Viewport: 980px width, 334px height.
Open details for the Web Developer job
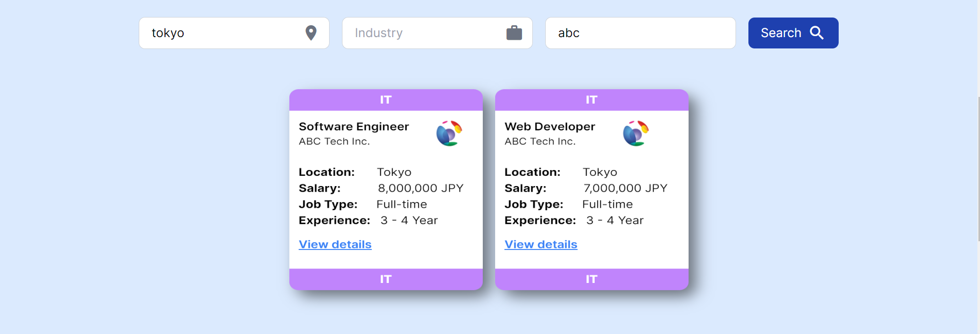[541, 244]
